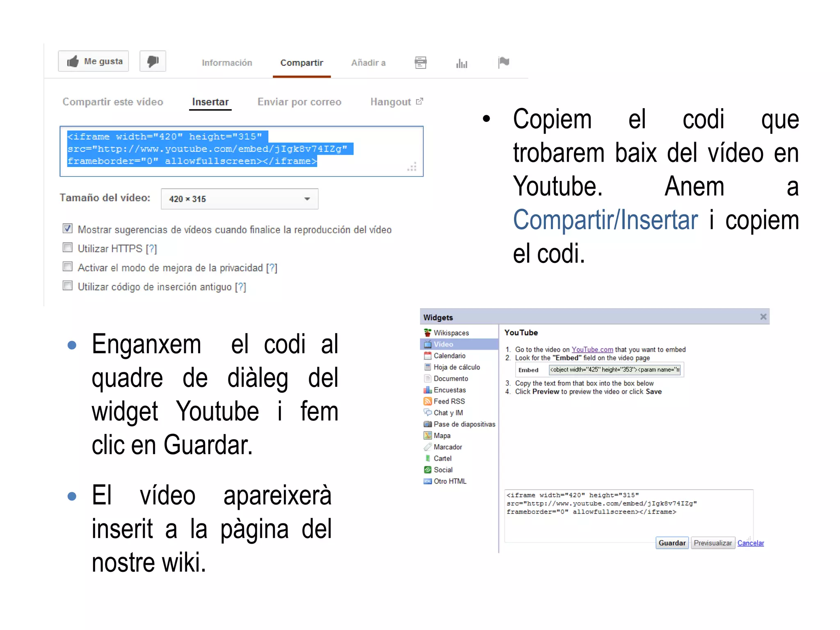Select Encuestas widget entry
This screenshot has width=840, height=630.
(459, 390)
